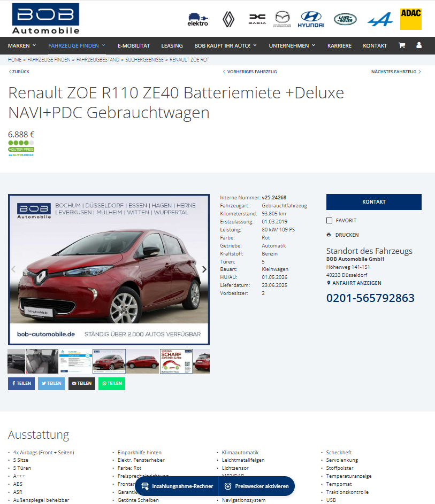Click the Erstzulassung date 01.03.2019
The width and height of the screenshot is (435, 504).
pyautogui.click(x=274, y=221)
